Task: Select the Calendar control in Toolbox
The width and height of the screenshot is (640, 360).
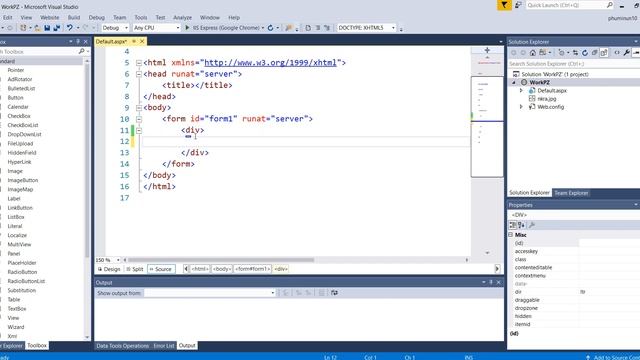Action: (x=18, y=107)
